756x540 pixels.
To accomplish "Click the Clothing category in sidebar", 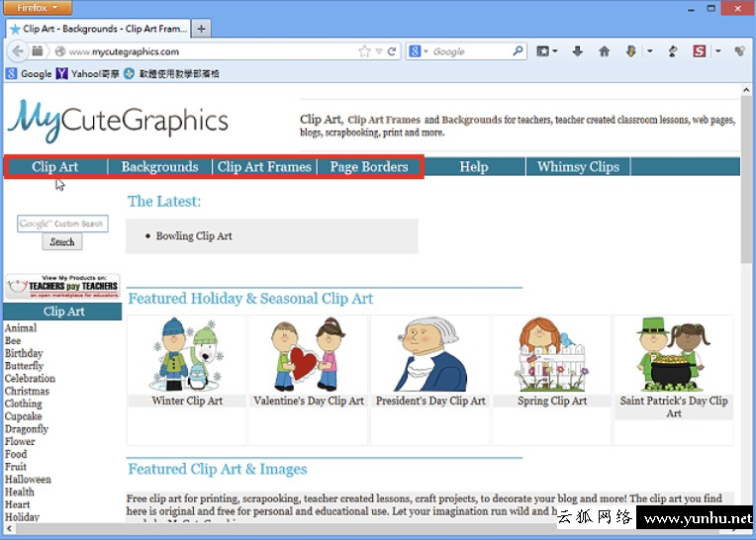I will [x=23, y=404].
